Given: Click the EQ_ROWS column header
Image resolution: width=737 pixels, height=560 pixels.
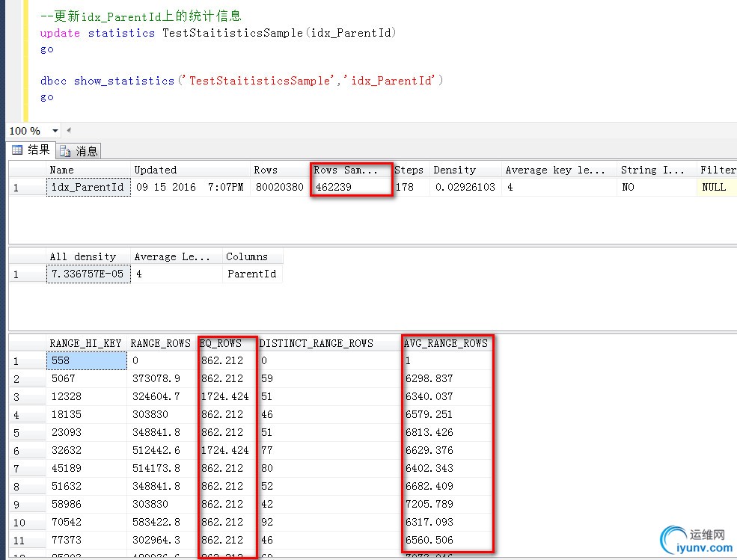Looking at the screenshot, I should 221,343.
